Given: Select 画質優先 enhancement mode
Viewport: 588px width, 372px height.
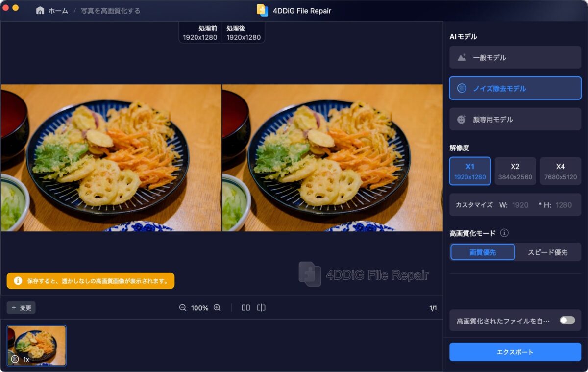Looking at the screenshot, I should [483, 252].
